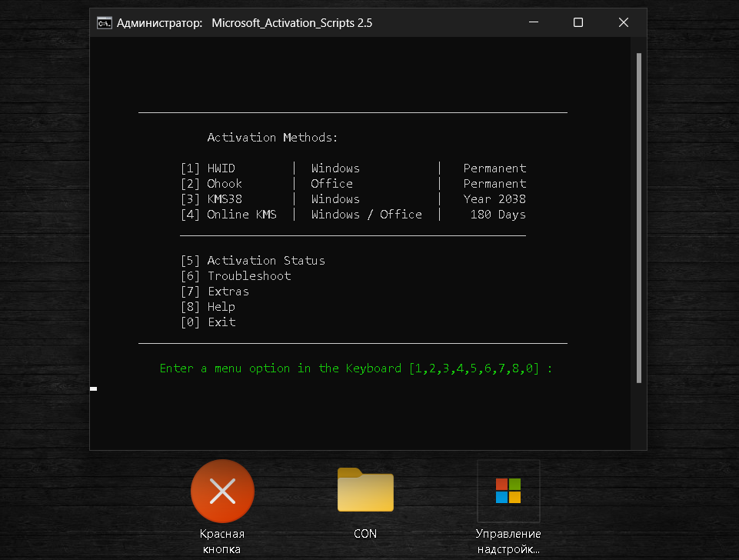
Task: Click the '180 Days' text
Action: click(498, 215)
